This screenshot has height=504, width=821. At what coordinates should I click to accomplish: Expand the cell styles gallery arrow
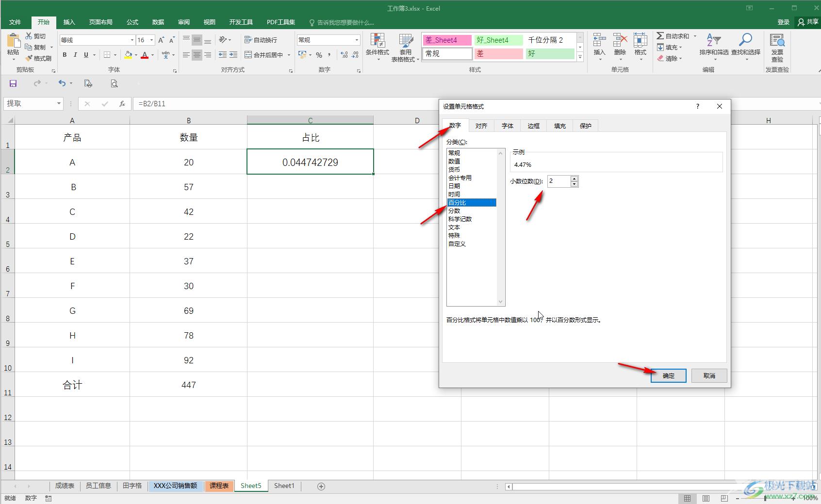point(580,57)
